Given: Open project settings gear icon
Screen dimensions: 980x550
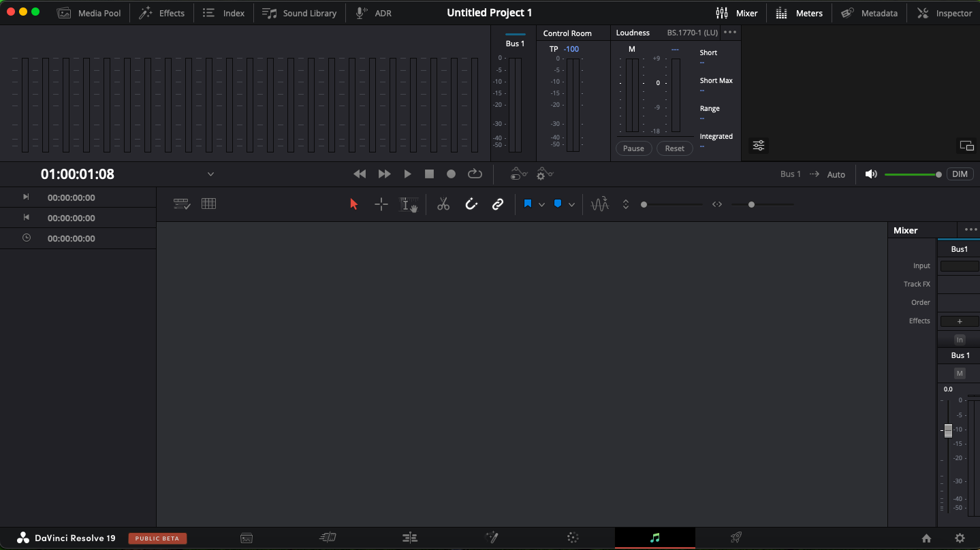Looking at the screenshot, I should 960,538.
